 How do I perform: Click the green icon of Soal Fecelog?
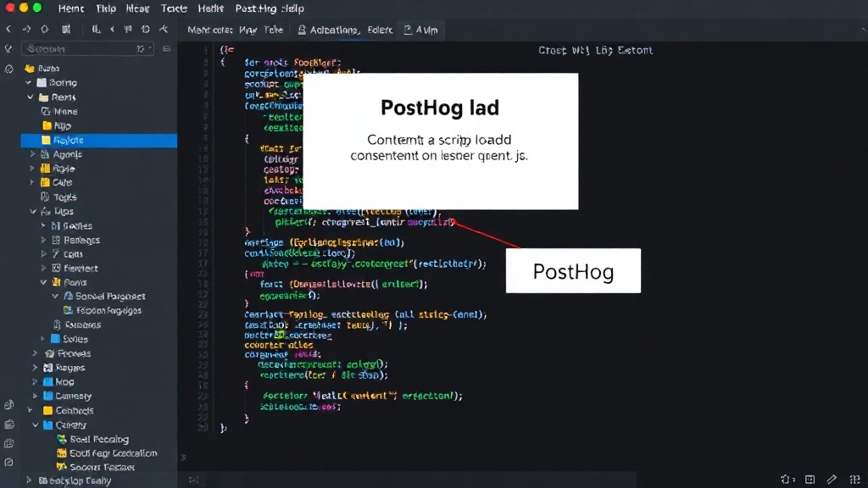point(61,440)
